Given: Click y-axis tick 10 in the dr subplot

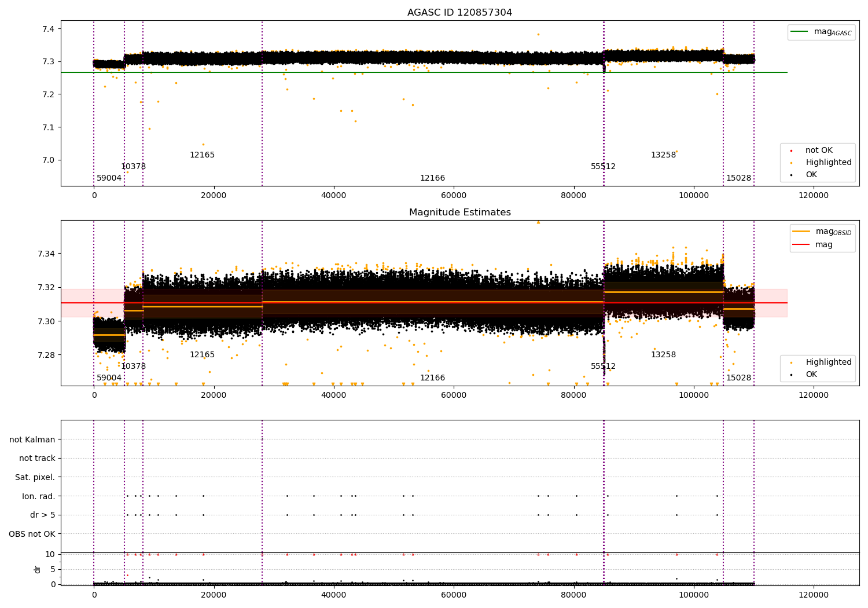Looking at the screenshot, I should pyautogui.click(x=50, y=554).
